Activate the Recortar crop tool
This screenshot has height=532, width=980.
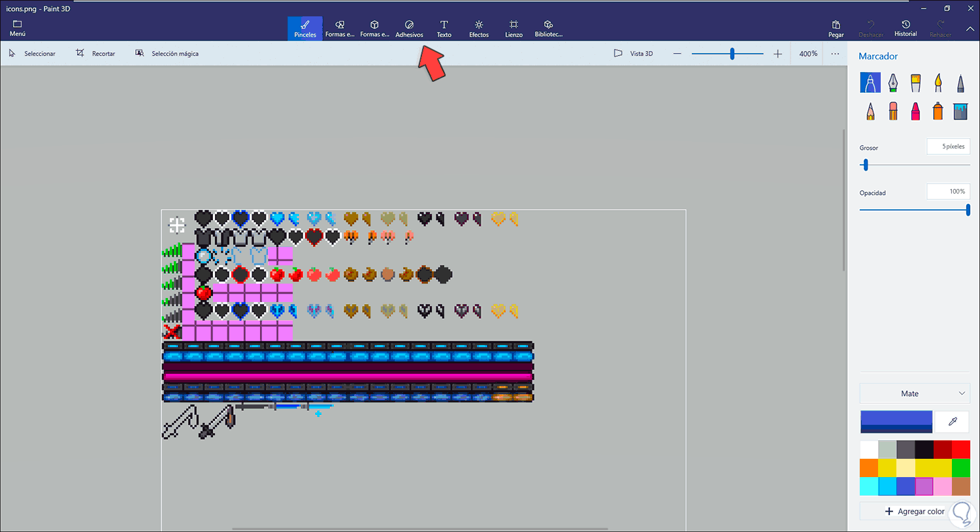click(x=95, y=54)
